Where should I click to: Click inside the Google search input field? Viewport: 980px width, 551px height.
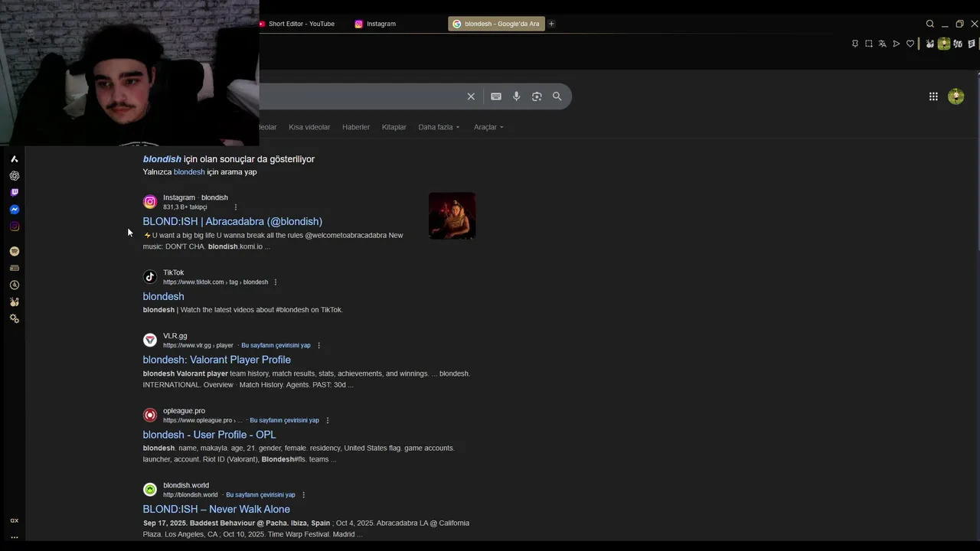pos(360,96)
